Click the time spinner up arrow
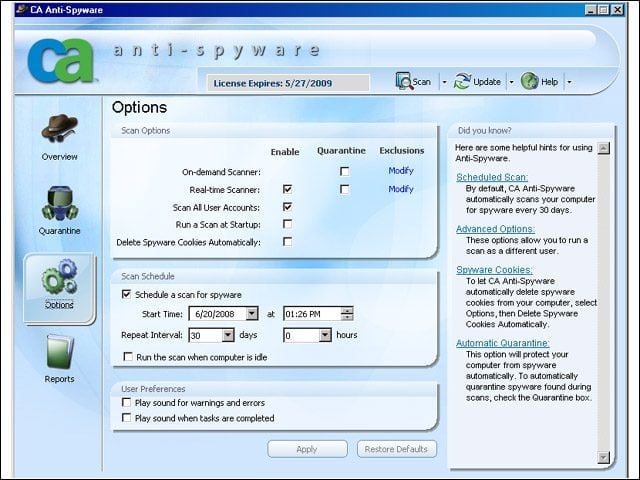 (x=347, y=310)
